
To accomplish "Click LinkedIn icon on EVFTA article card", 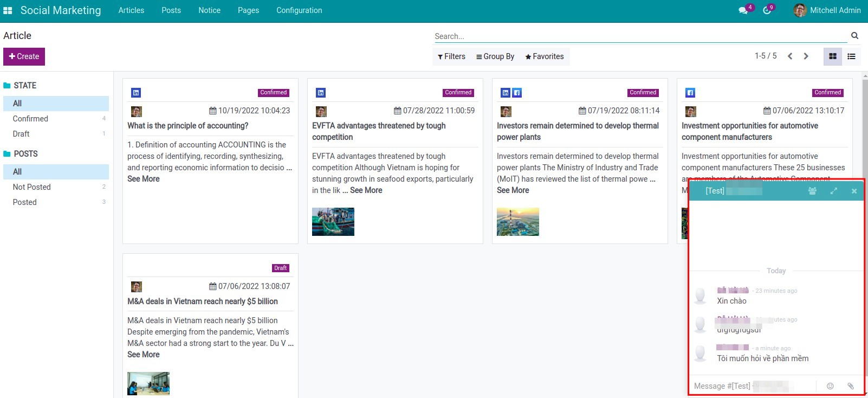I will pyautogui.click(x=321, y=93).
